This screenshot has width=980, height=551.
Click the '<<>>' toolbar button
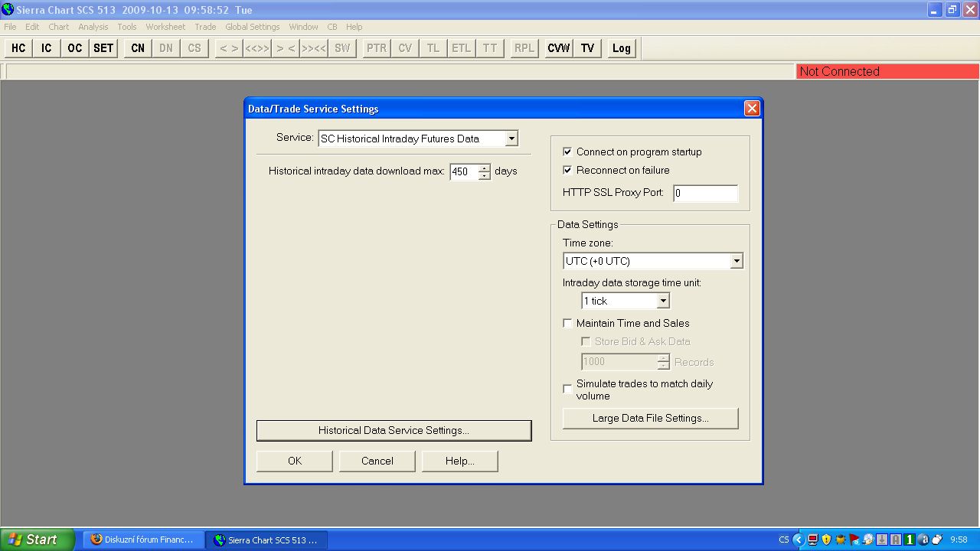(x=257, y=48)
